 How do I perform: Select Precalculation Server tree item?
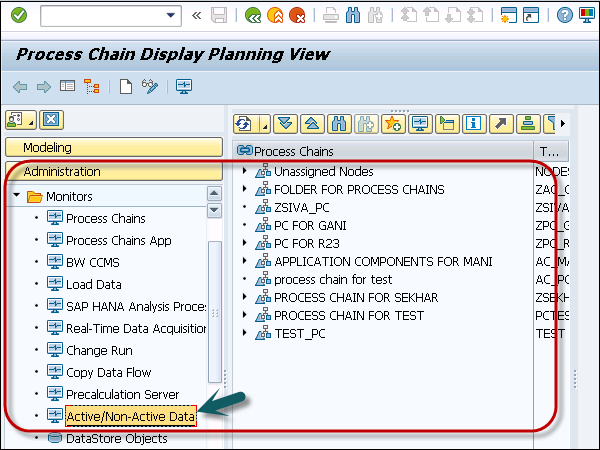[x=122, y=395]
